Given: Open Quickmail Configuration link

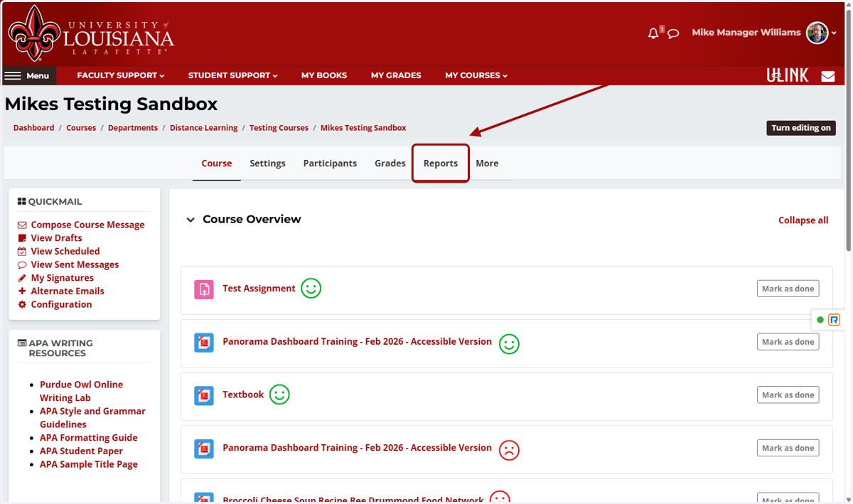Looking at the screenshot, I should (x=61, y=304).
